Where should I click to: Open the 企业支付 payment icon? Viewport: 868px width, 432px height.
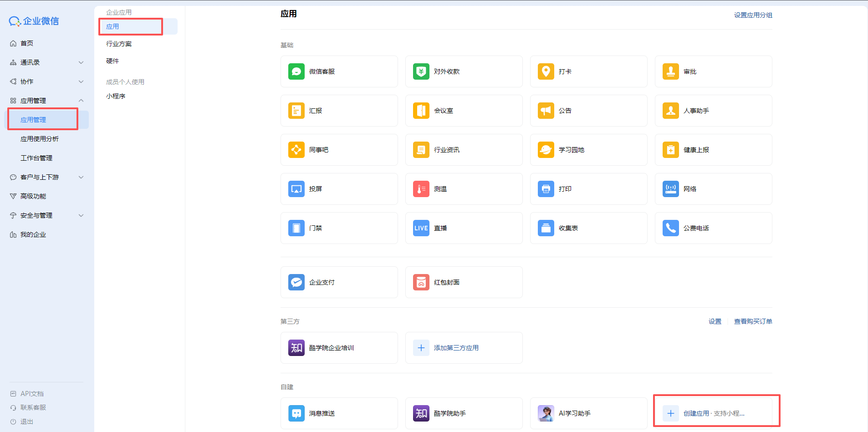(x=296, y=282)
